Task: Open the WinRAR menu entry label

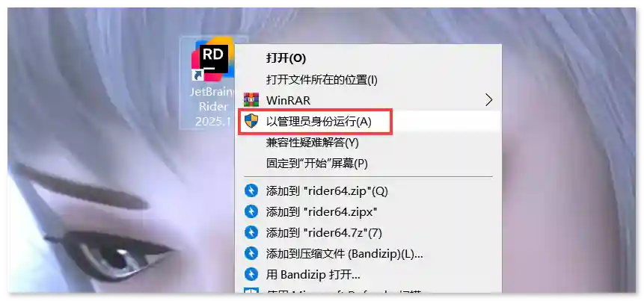Action: tap(288, 100)
